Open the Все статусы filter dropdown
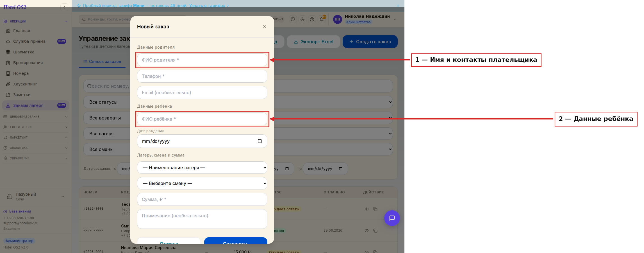The width and height of the screenshot is (644, 253). [x=238, y=102]
